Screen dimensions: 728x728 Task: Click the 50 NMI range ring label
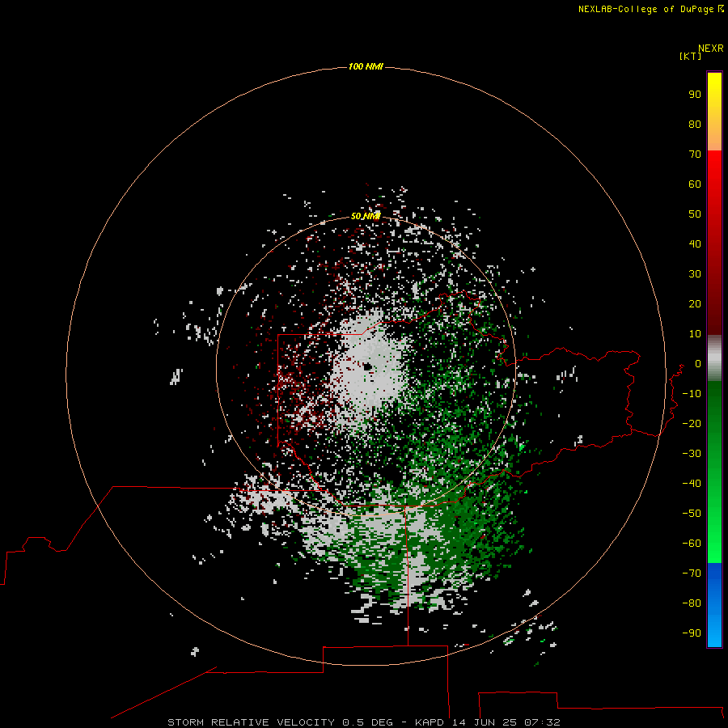pyautogui.click(x=366, y=216)
